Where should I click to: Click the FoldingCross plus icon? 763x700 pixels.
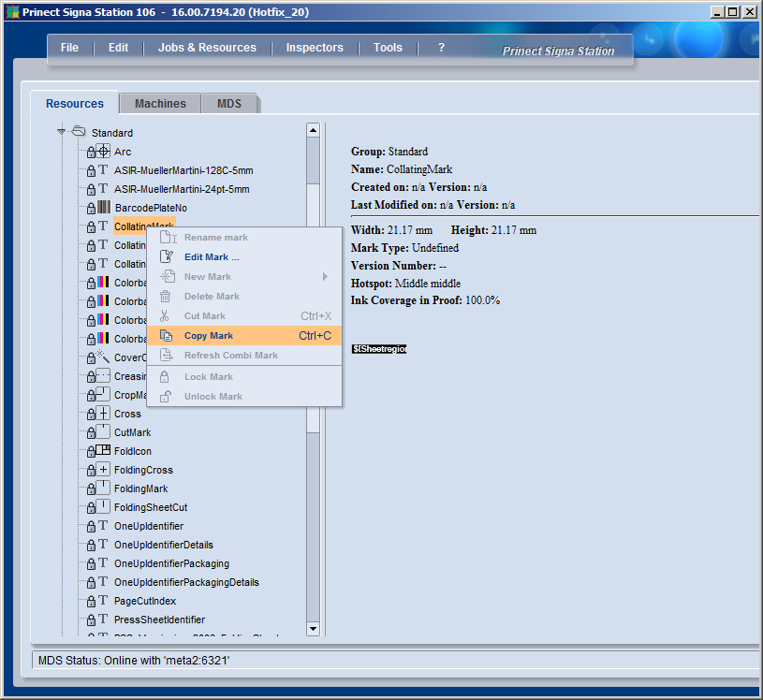[103, 470]
